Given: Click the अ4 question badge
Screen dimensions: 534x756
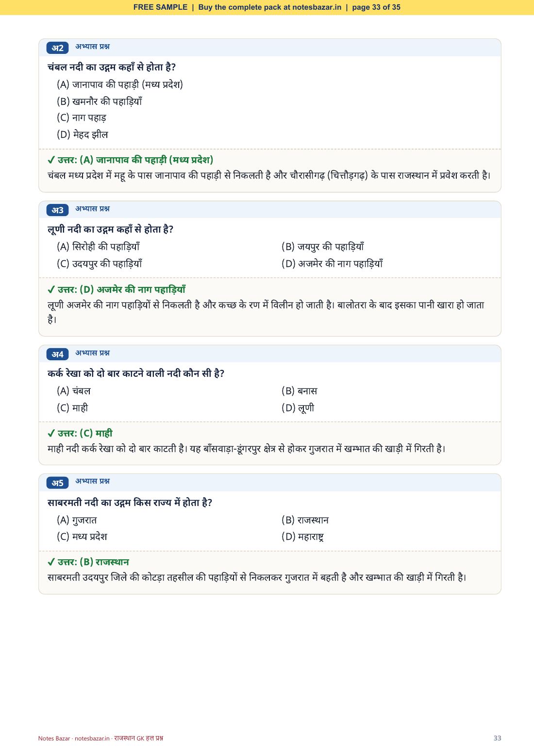Looking at the screenshot, I should [x=58, y=354].
